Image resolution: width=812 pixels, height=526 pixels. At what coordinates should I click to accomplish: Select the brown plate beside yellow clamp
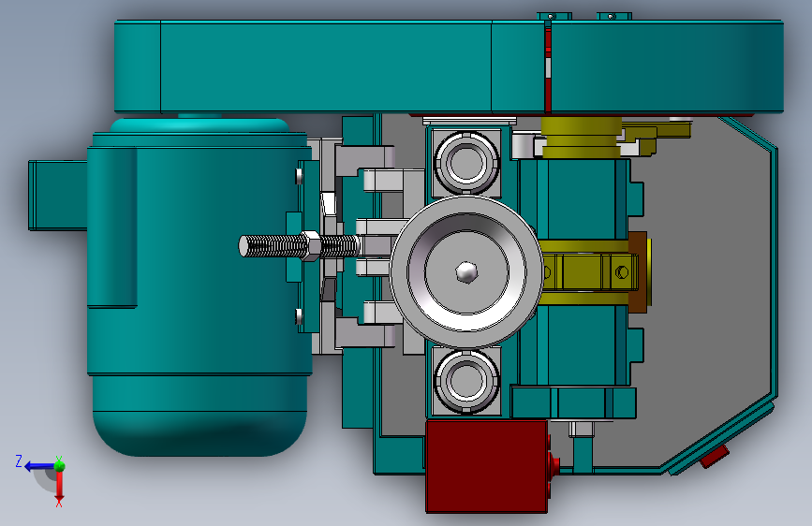pyautogui.click(x=638, y=272)
